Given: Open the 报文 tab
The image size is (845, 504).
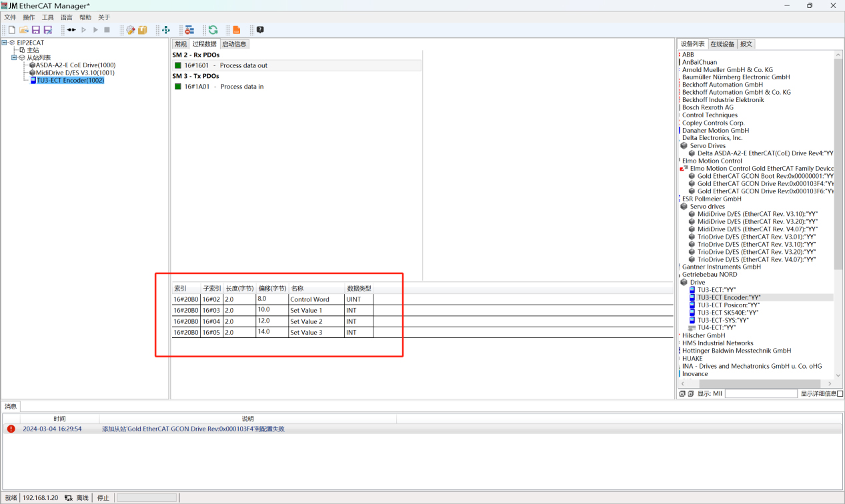Looking at the screenshot, I should pyautogui.click(x=746, y=44).
